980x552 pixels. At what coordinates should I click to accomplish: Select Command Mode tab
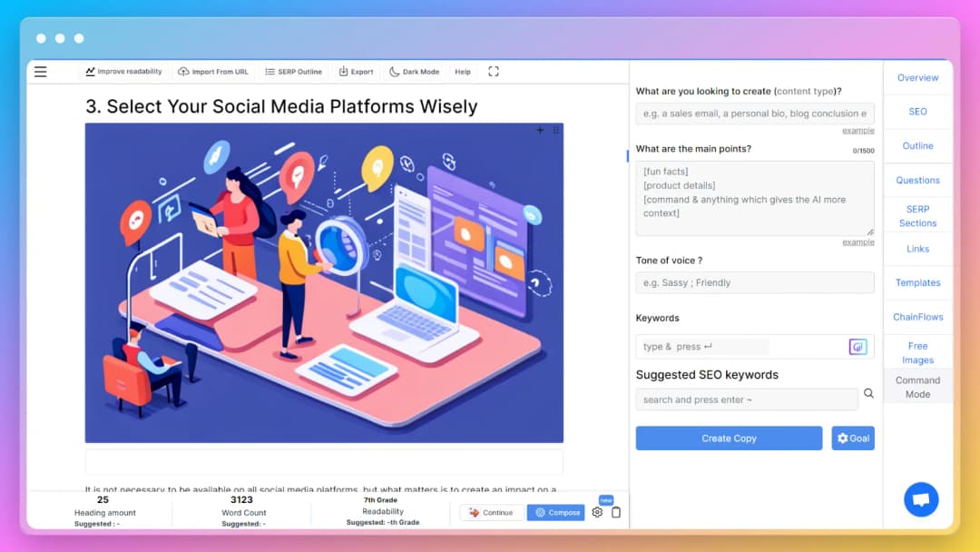(917, 387)
